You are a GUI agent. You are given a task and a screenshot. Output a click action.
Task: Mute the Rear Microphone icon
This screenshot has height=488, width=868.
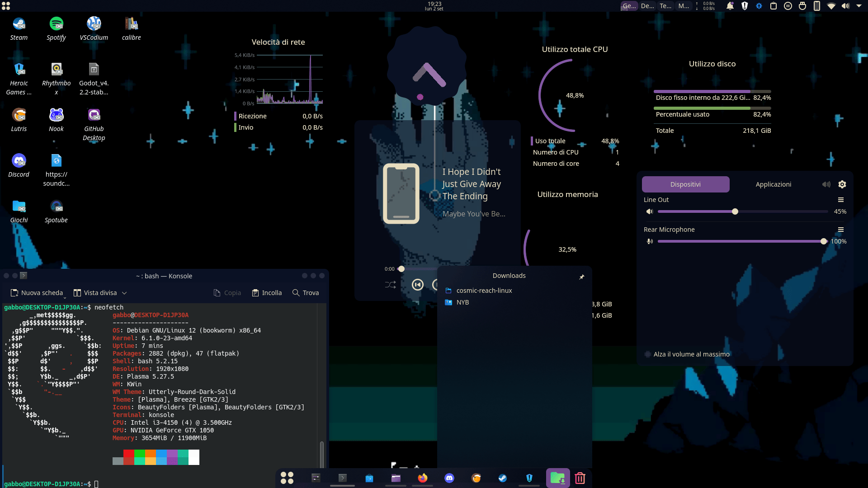tap(650, 241)
